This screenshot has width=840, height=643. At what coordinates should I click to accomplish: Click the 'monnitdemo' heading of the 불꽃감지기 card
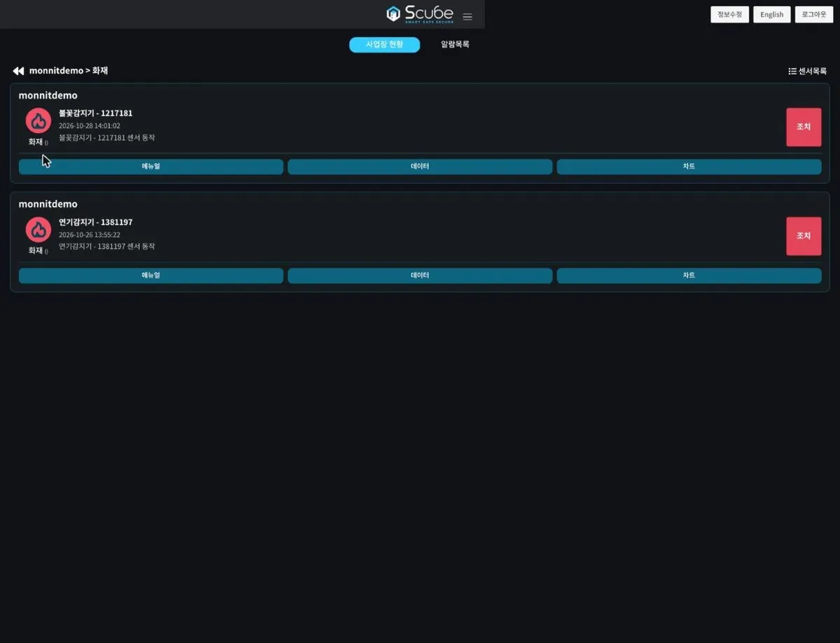click(48, 95)
